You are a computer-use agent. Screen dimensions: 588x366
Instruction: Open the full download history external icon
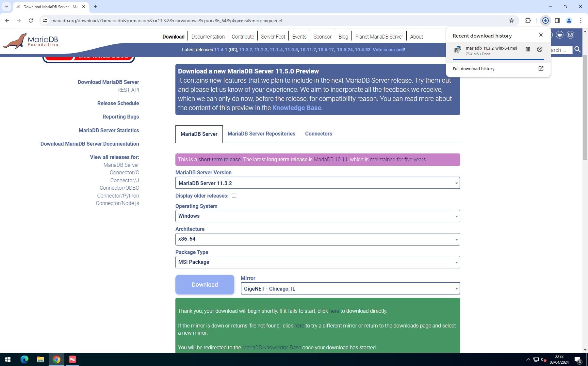point(541,69)
